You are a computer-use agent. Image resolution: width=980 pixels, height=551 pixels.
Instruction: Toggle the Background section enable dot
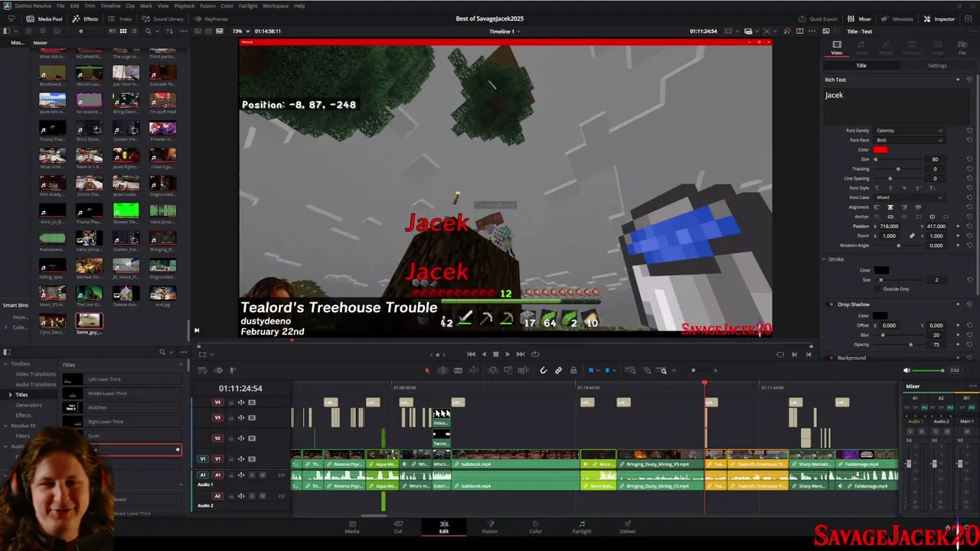(831, 358)
